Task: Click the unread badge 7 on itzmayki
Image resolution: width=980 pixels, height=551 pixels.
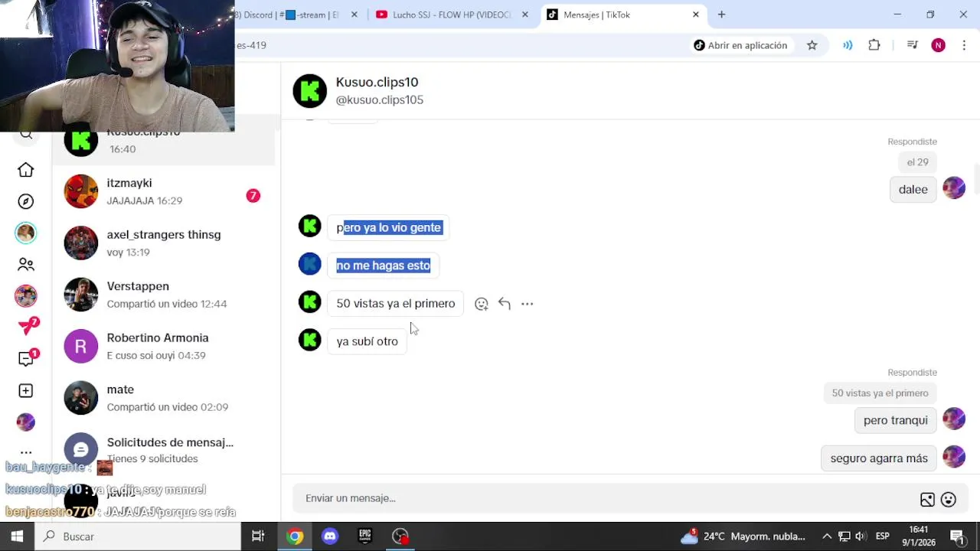Action: 253,196
